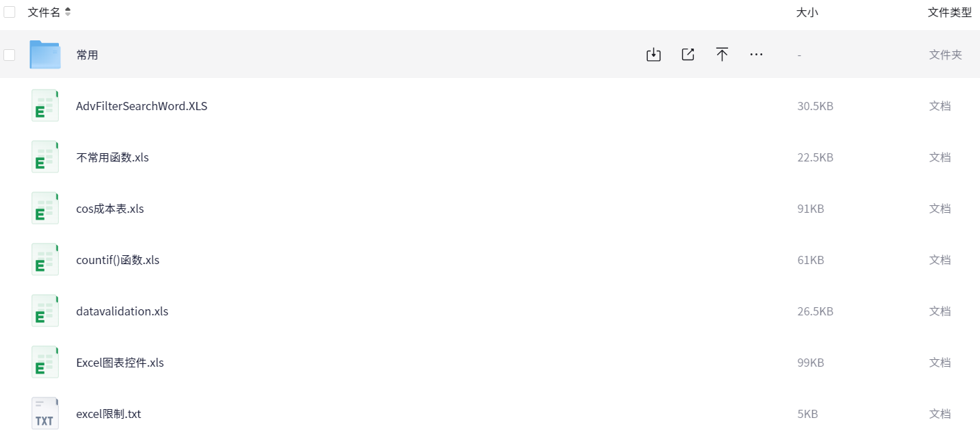Toggle the select-all checkbox in header
The image size is (980, 444).
click(x=10, y=12)
